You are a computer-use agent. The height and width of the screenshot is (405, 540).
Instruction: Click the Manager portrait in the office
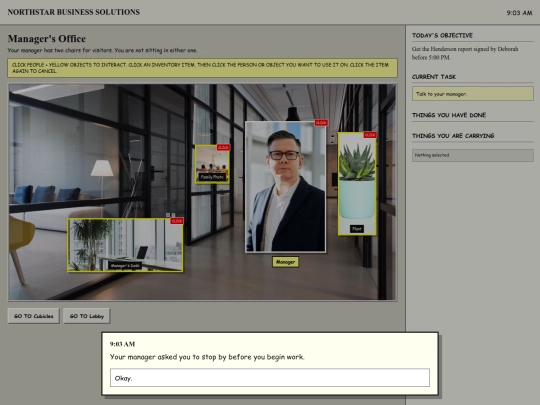pyautogui.click(x=285, y=187)
